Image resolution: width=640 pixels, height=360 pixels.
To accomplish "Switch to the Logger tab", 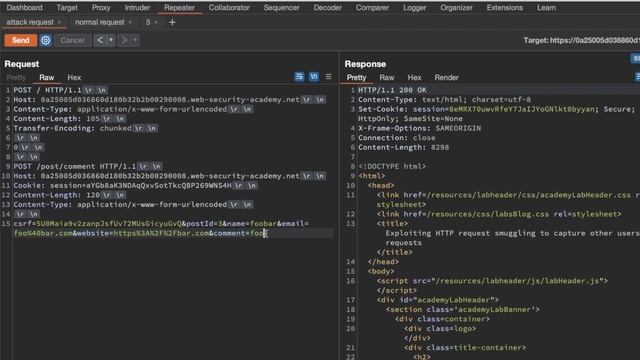I will [x=414, y=8].
